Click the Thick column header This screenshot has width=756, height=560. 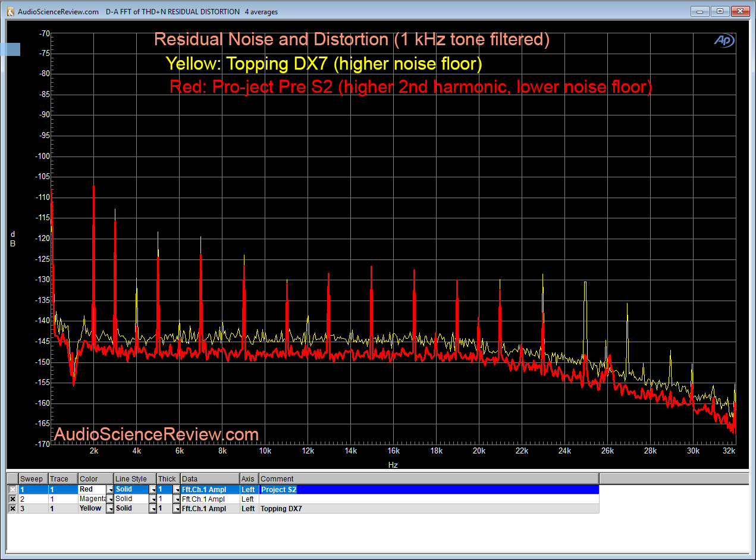tap(168, 478)
